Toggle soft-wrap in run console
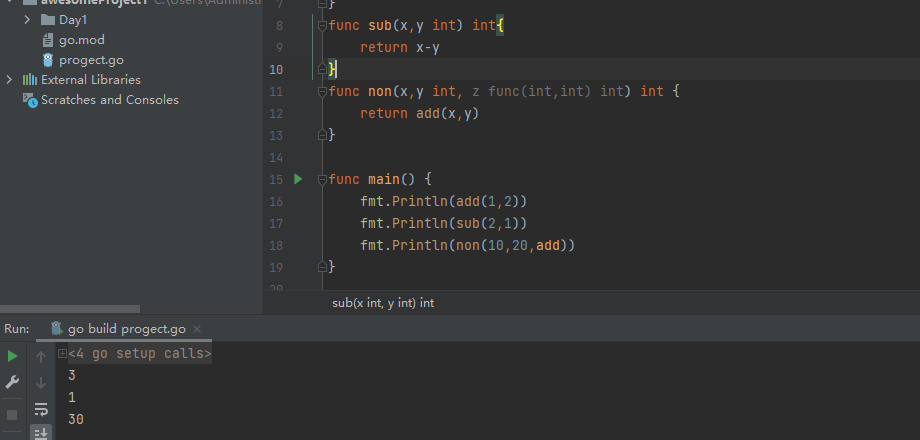This screenshot has height=440, width=920. [41, 409]
